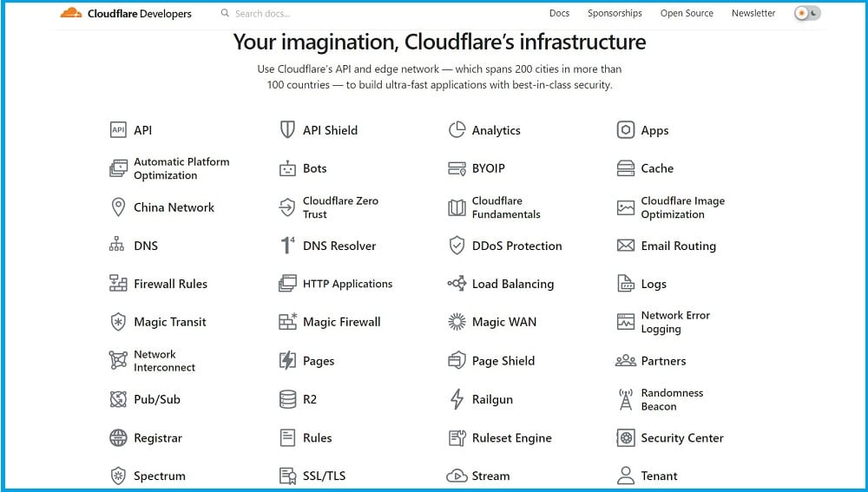This screenshot has width=868, height=492.
Task: Click the Cloudflare Image Optimization icon
Action: point(626,207)
